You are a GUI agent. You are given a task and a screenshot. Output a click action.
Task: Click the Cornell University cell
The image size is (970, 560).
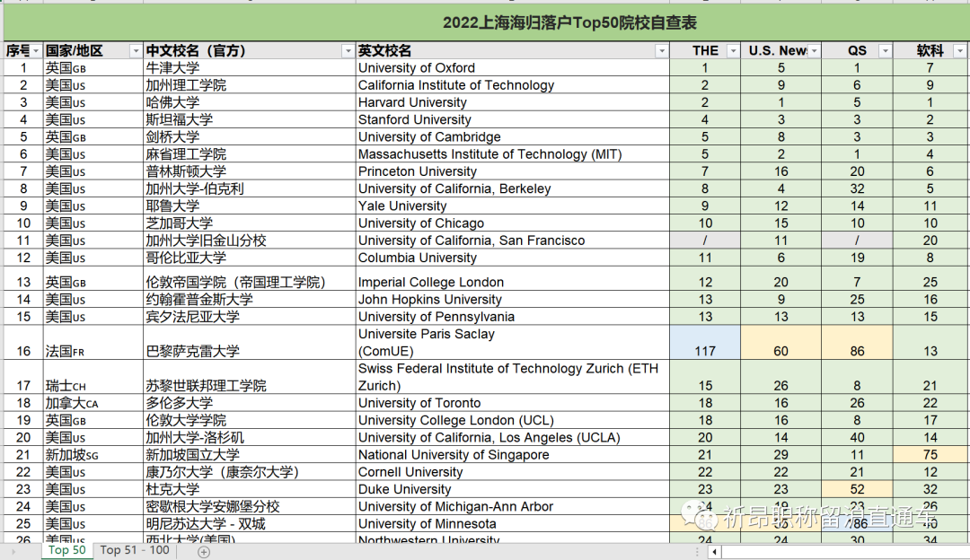click(513, 473)
